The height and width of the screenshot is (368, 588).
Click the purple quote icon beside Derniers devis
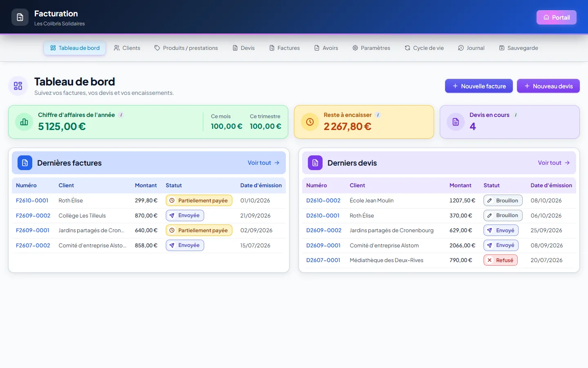click(x=315, y=163)
